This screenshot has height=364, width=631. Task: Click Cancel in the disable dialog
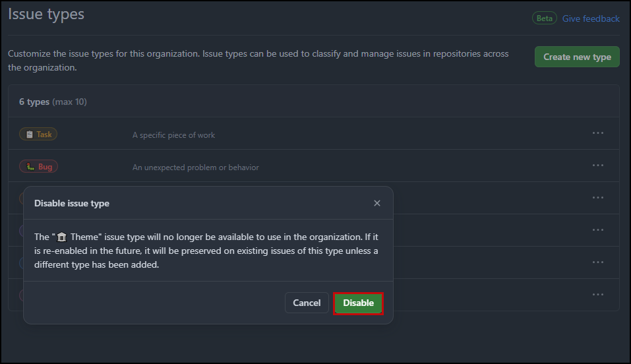307,303
